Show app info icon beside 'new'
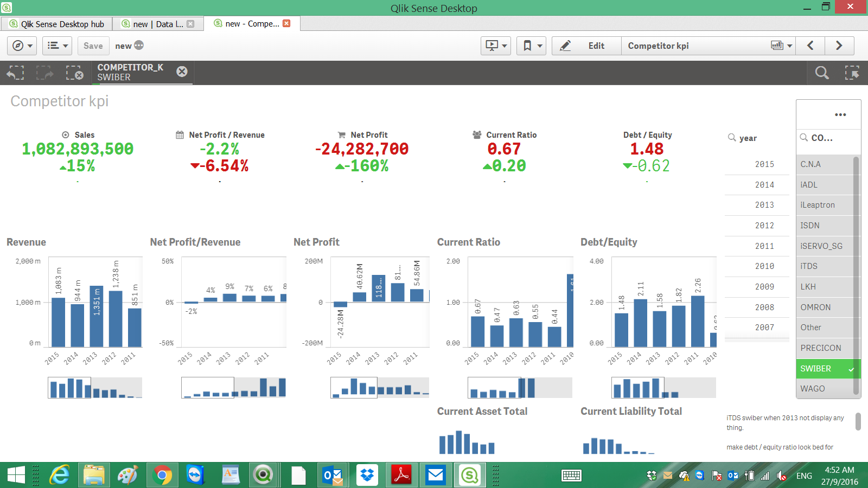This screenshot has width=868, height=488. click(139, 46)
